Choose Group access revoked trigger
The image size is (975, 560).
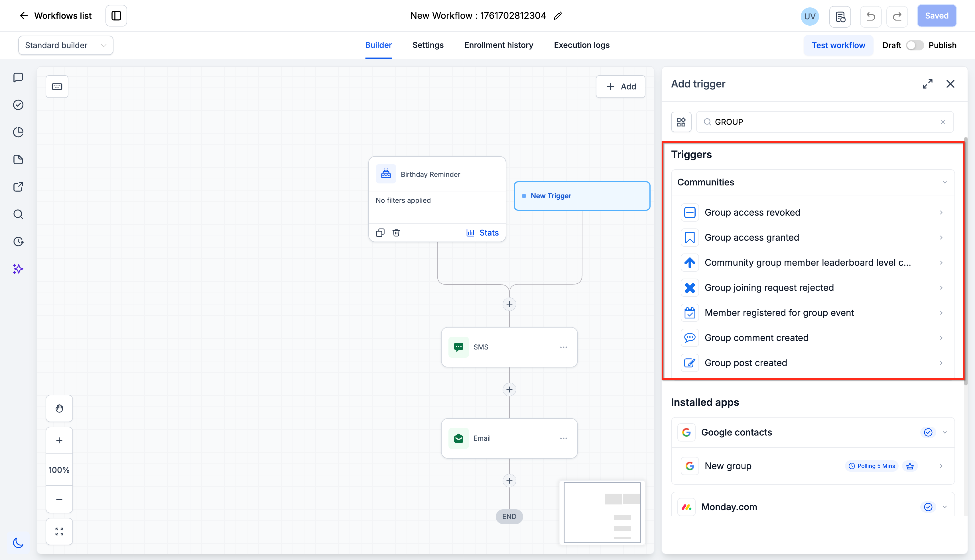point(813,212)
